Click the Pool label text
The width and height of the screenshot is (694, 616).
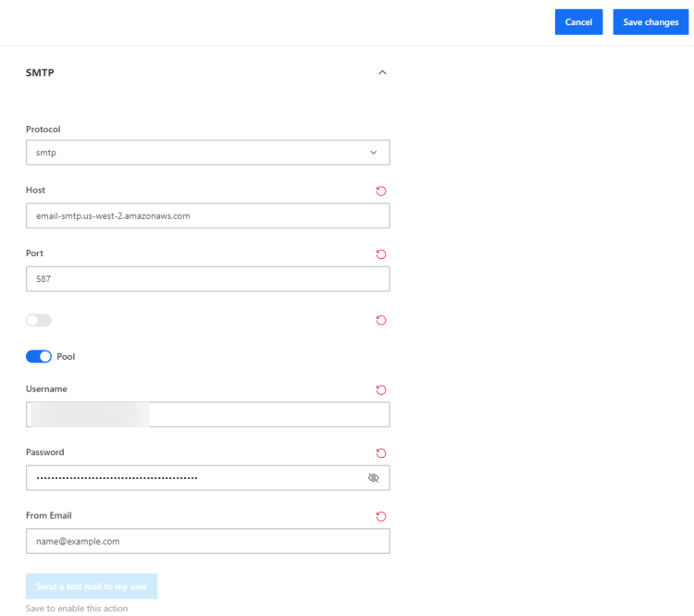point(66,357)
